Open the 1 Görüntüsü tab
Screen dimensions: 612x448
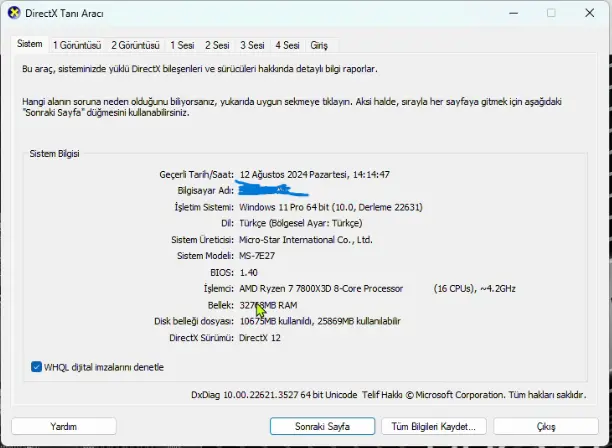[x=77, y=45]
